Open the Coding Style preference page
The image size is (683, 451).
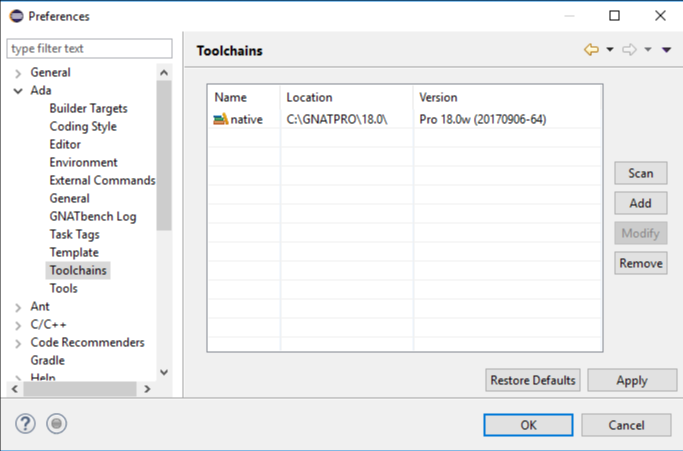pos(83,126)
